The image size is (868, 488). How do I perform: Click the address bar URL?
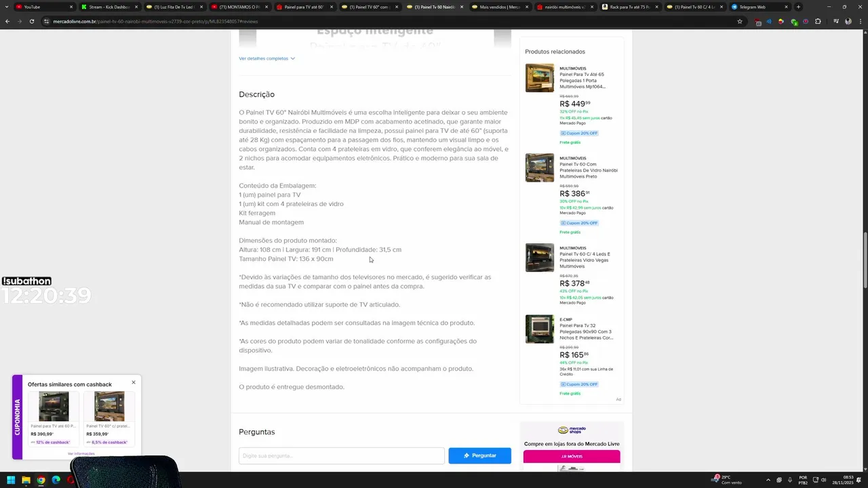[155, 21]
